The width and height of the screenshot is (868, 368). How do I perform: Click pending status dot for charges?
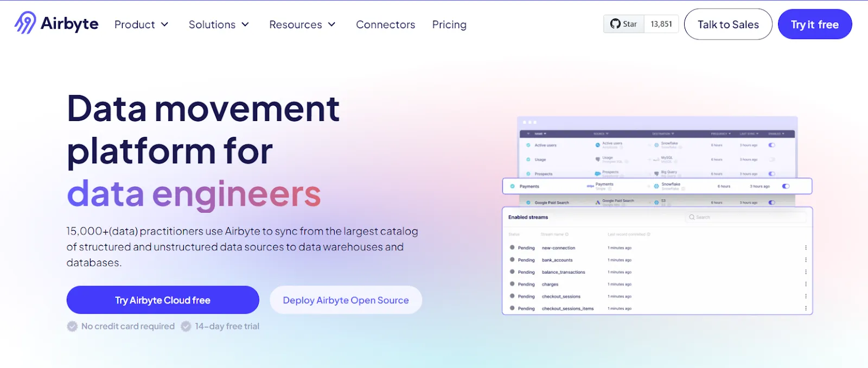(x=512, y=284)
